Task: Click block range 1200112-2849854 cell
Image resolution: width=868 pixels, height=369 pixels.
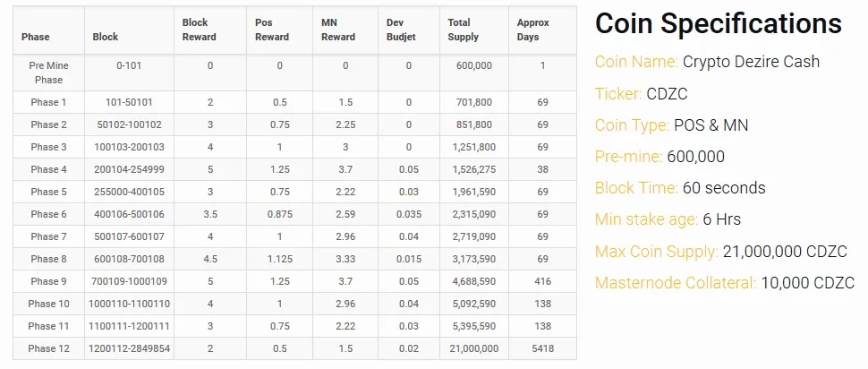Action: 129,348
